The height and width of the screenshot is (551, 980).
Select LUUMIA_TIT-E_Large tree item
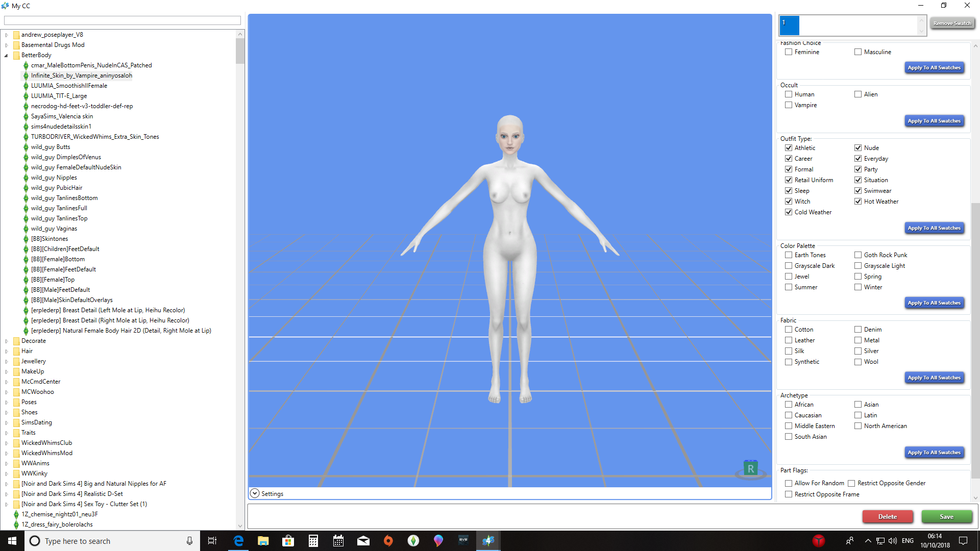pos(59,96)
